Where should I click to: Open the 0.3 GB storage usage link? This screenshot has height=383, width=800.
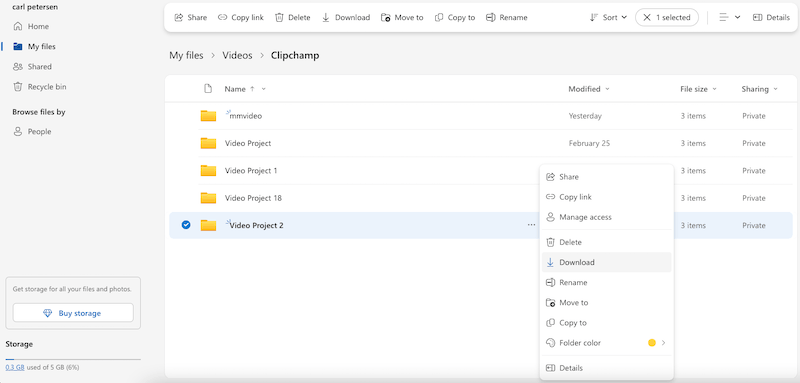[15, 367]
